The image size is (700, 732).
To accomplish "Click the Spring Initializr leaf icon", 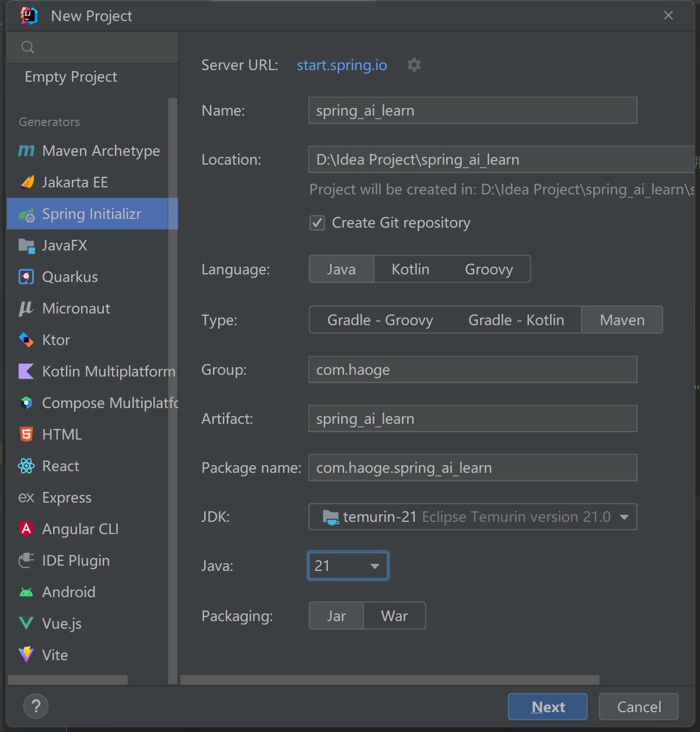I will (27, 214).
